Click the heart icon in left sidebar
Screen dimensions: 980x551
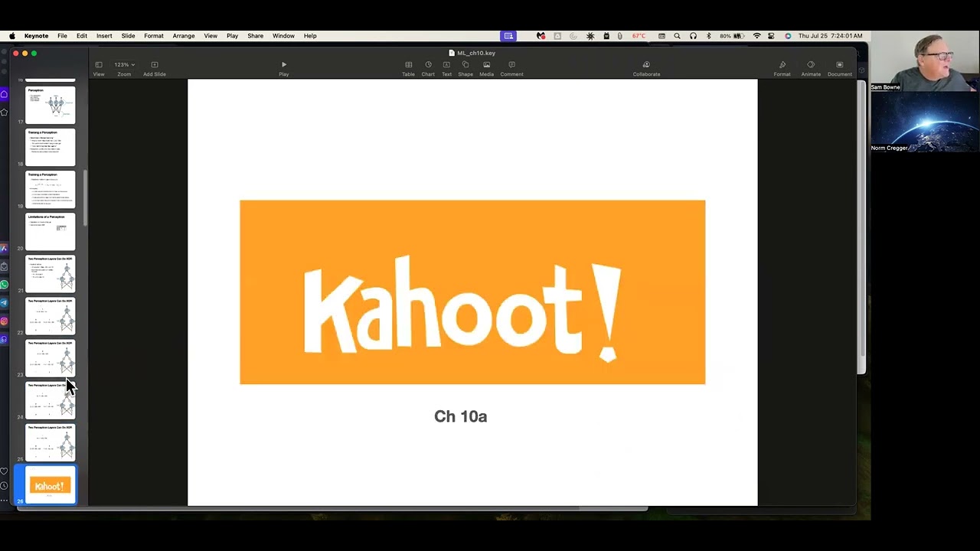click(x=4, y=471)
